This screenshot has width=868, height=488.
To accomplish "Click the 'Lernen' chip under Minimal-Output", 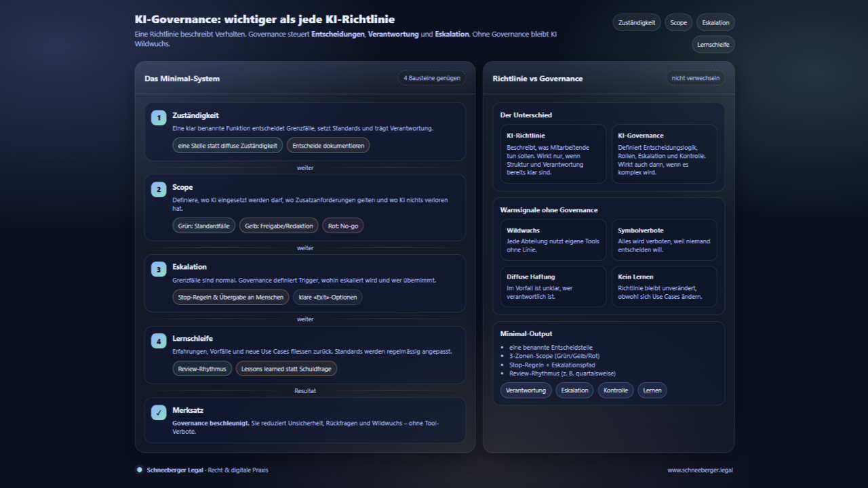I will click(x=652, y=390).
